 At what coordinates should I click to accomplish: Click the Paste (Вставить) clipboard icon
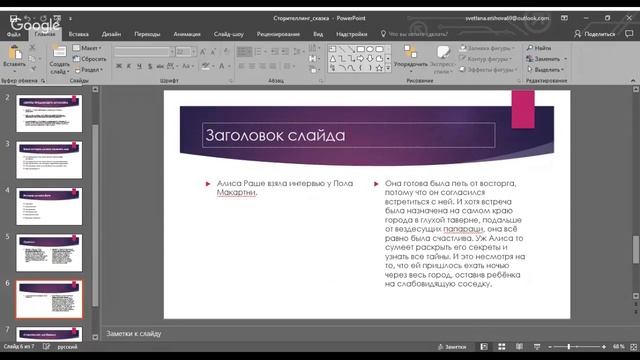[15, 53]
